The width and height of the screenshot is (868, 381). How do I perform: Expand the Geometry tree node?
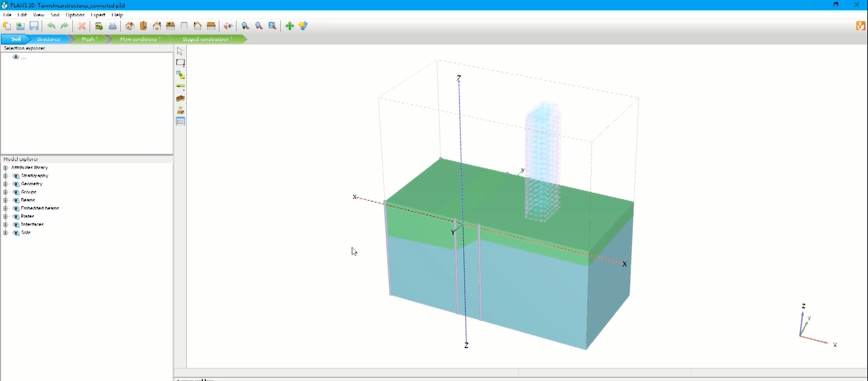(6, 184)
